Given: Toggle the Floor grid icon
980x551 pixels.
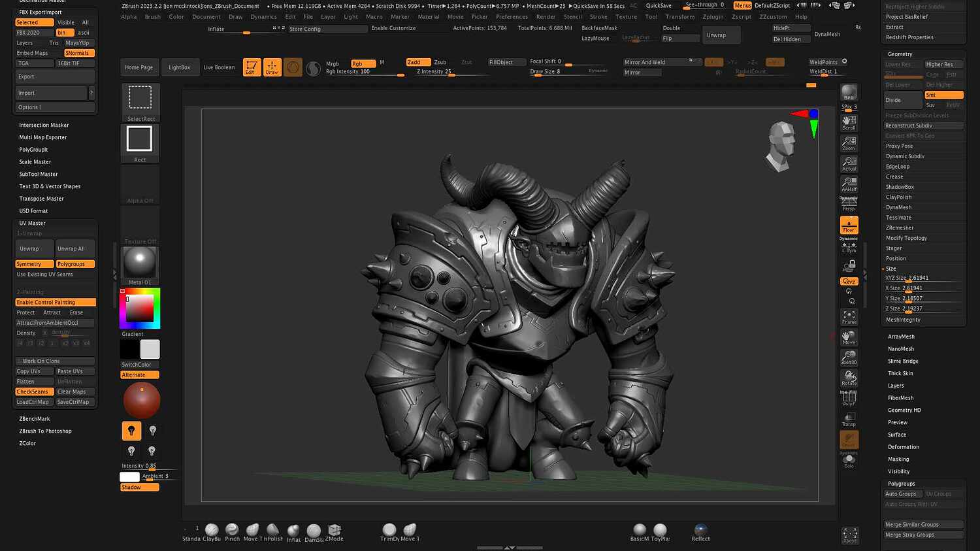Looking at the screenshot, I should [x=849, y=225].
